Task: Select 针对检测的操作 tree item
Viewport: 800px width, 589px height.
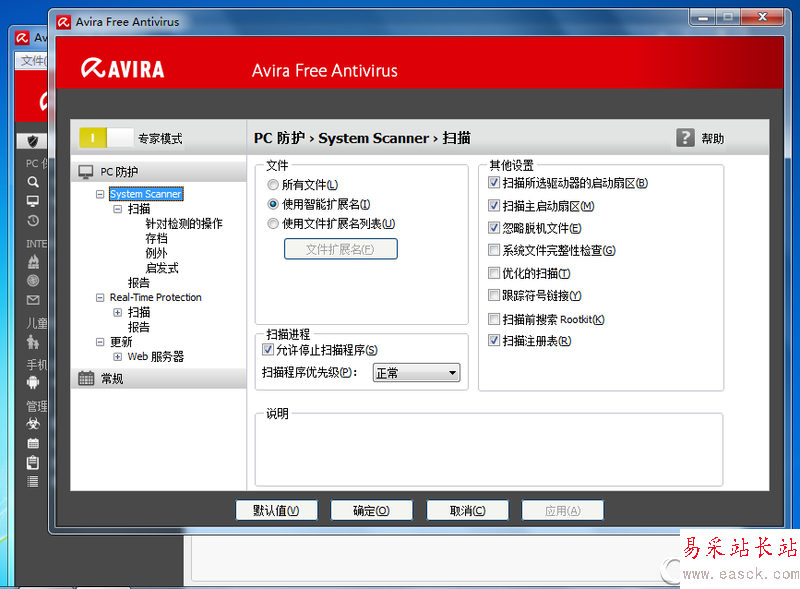Action: (184, 224)
